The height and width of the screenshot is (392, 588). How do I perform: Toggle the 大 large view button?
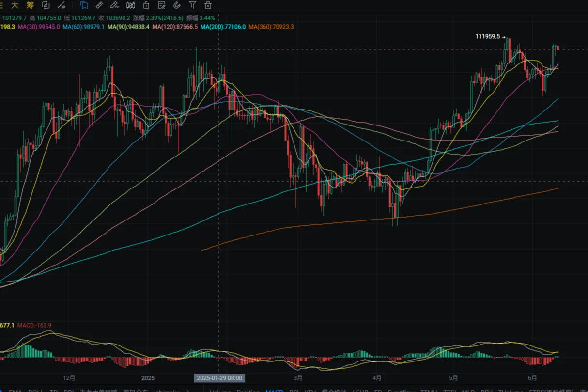15,5
